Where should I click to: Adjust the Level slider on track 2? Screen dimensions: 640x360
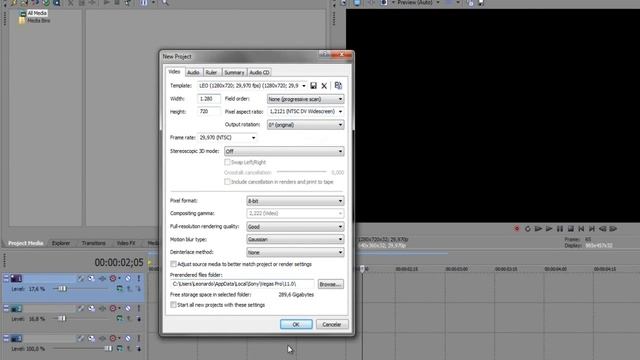pyautogui.click(x=62, y=318)
